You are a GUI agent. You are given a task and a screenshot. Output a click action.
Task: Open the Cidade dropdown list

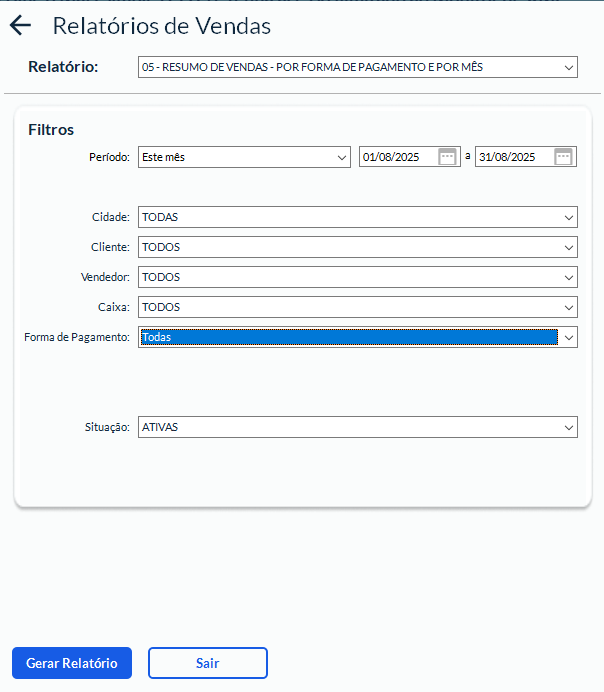[x=568, y=217]
